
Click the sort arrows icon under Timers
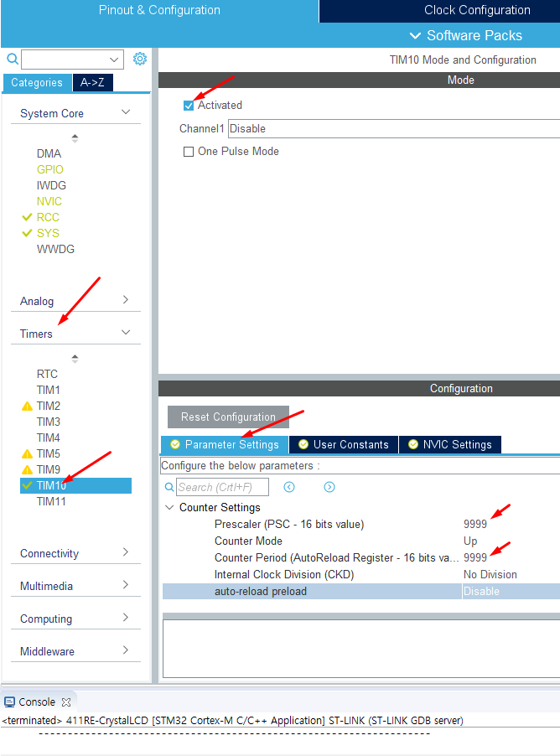click(75, 359)
